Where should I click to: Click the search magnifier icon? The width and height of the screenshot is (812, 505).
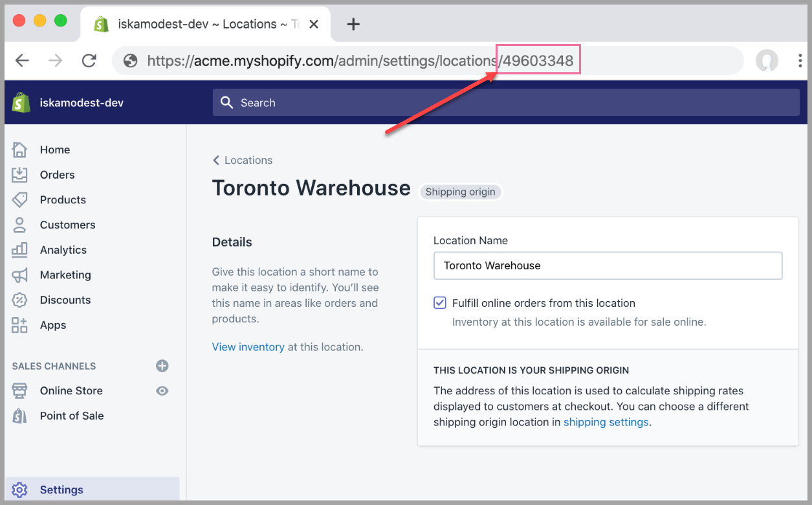click(x=226, y=102)
